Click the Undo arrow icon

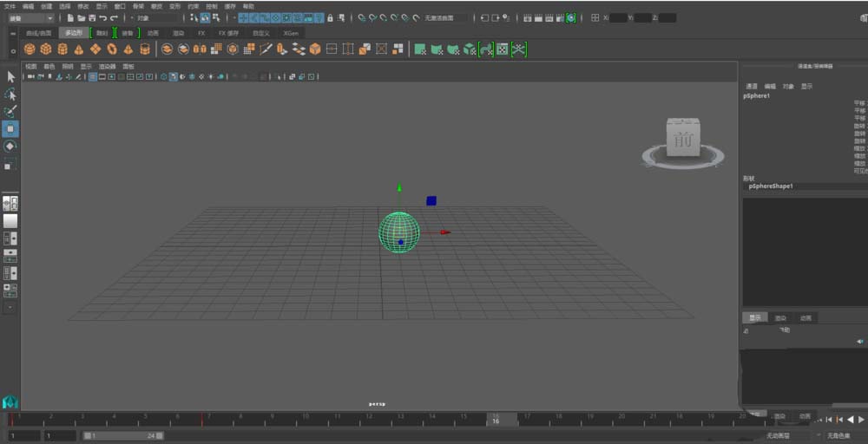(103, 18)
